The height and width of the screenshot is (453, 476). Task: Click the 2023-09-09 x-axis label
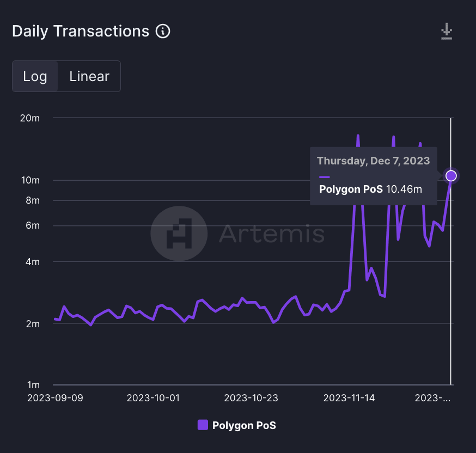pyautogui.click(x=55, y=398)
